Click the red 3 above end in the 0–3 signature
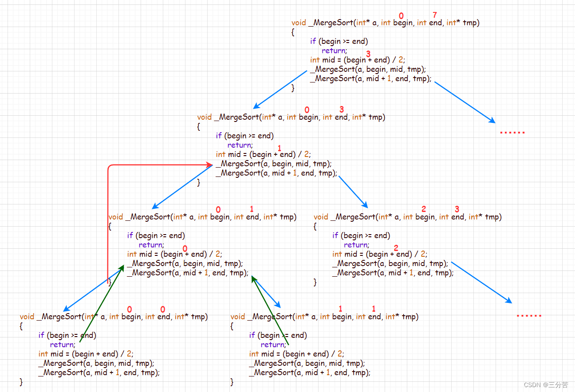Image resolution: width=575 pixels, height=392 pixels. 342,110
